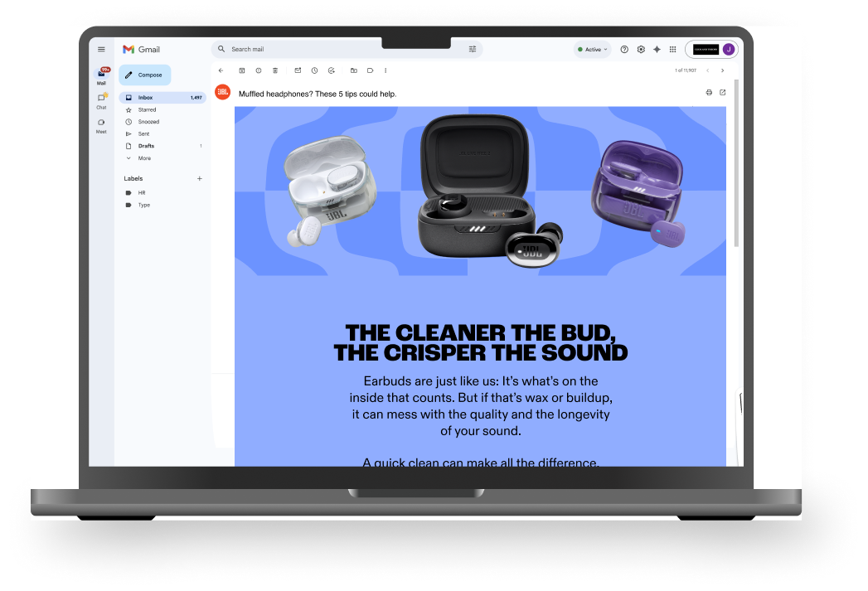Click the search magnifier icon
868x591 pixels.
tap(221, 49)
